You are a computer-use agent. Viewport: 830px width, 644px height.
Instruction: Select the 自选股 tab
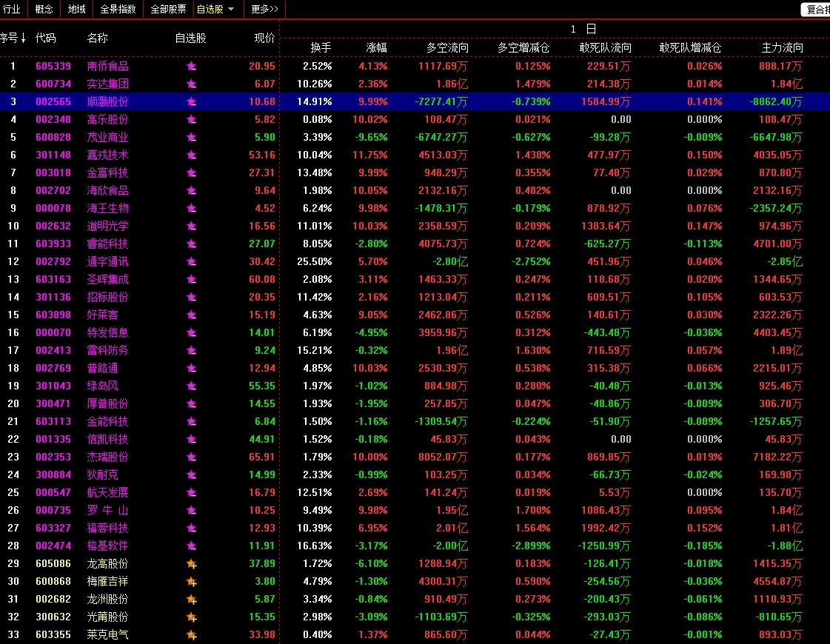pyautogui.click(x=210, y=9)
